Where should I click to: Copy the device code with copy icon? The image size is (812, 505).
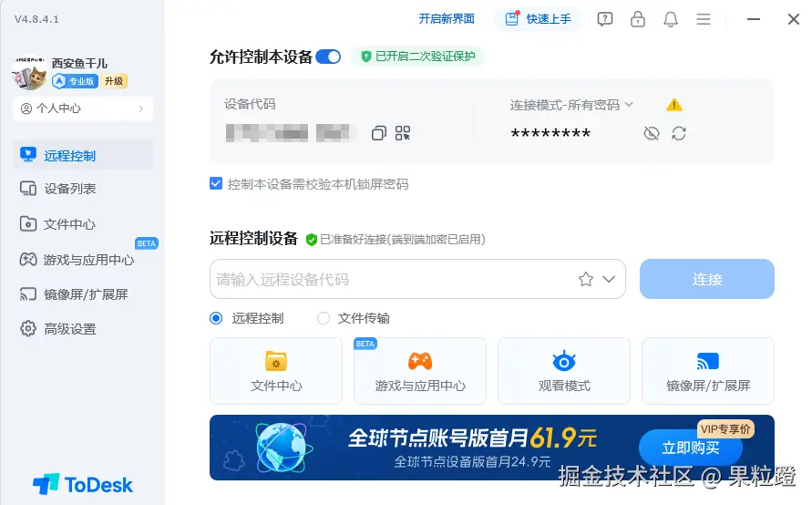pyautogui.click(x=379, y=133)
